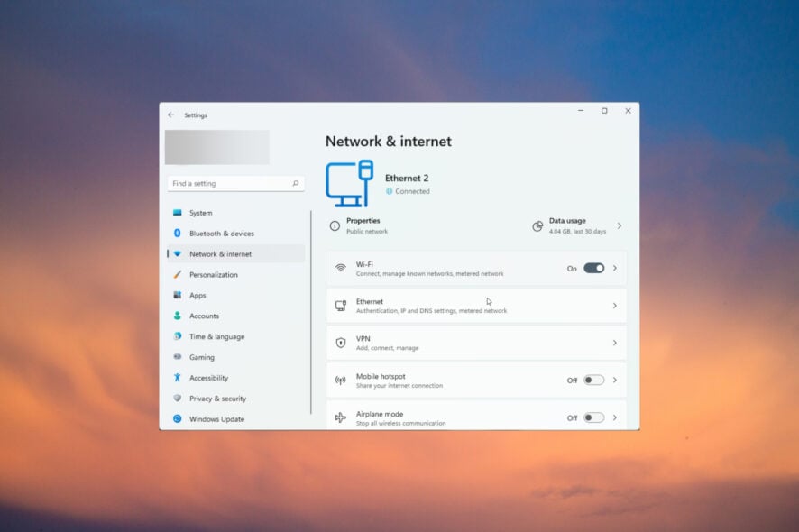This screenshot has width=799, height=532.
Task: Click the Mobile hotspot Off label
Action: pos(572,381)
